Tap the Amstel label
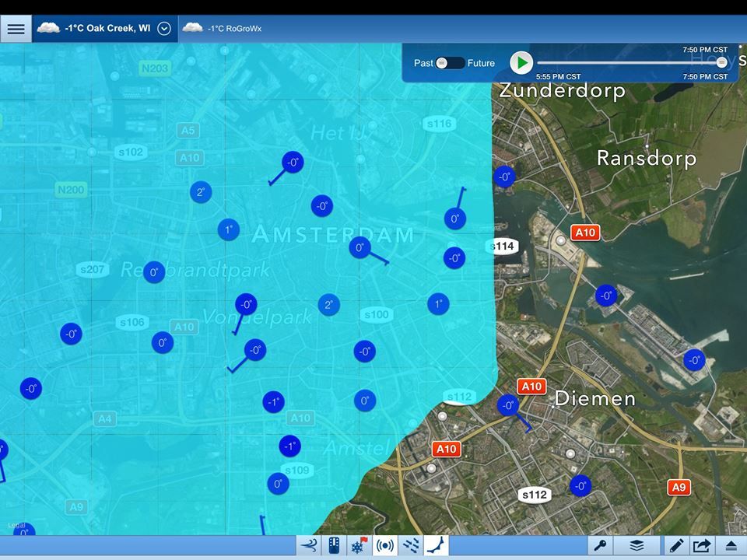The height and width of the screenshot is (560, 747). tap(357, 448)
